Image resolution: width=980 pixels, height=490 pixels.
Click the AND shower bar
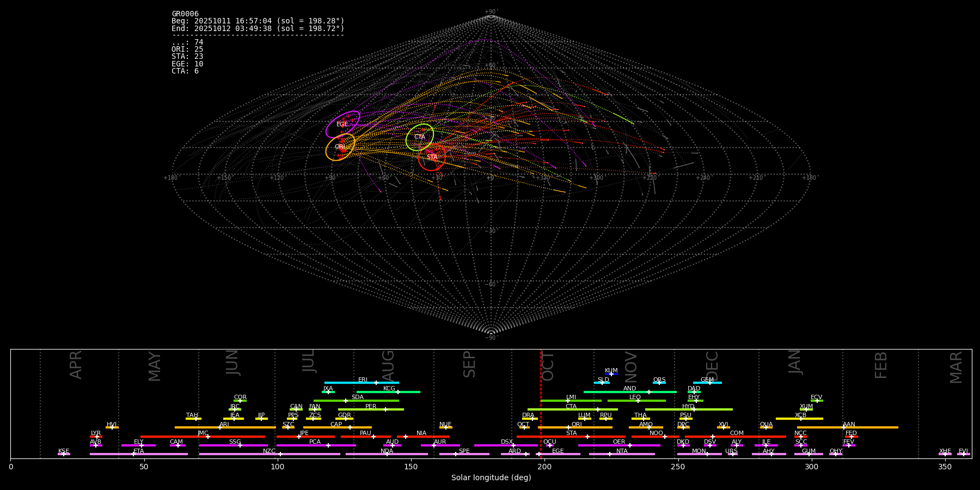(x=630, y=391)
